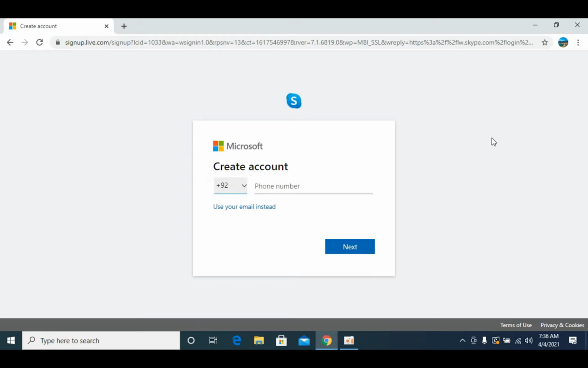
Task: Click the Meet Now tray icon
Action: pyautogui.click(x=474, y=340)
